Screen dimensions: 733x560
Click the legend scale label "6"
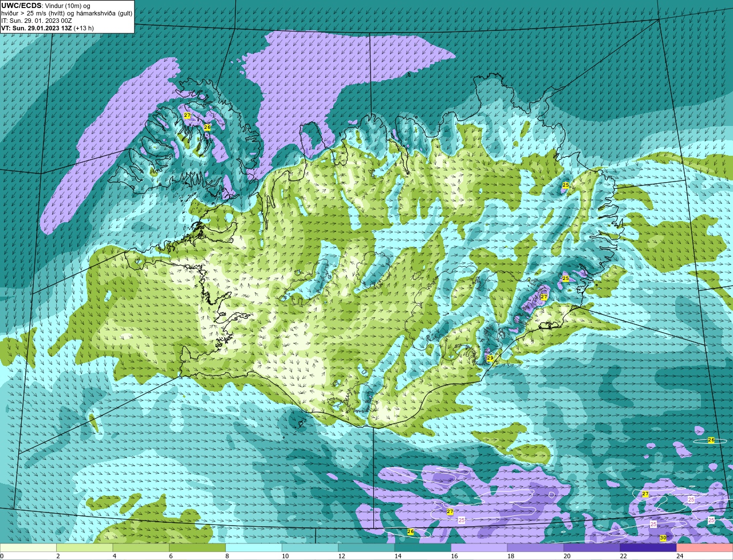pyautogui.click(x=170, y=556)
